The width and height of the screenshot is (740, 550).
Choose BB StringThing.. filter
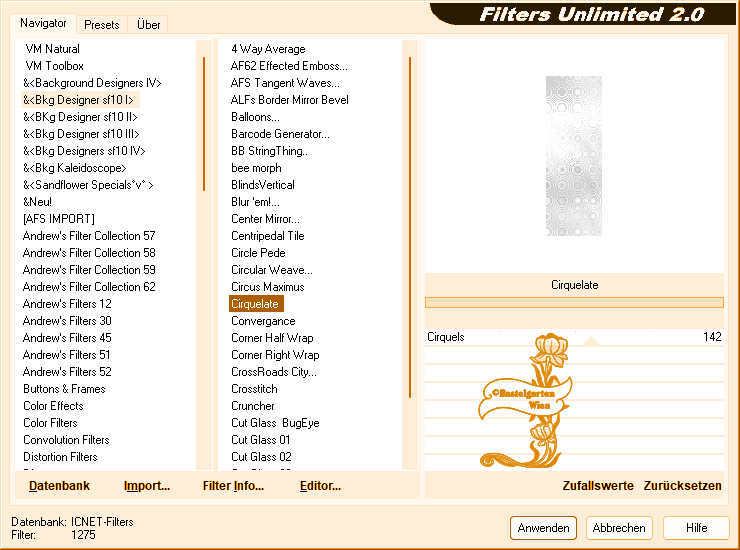pos(269,151)
